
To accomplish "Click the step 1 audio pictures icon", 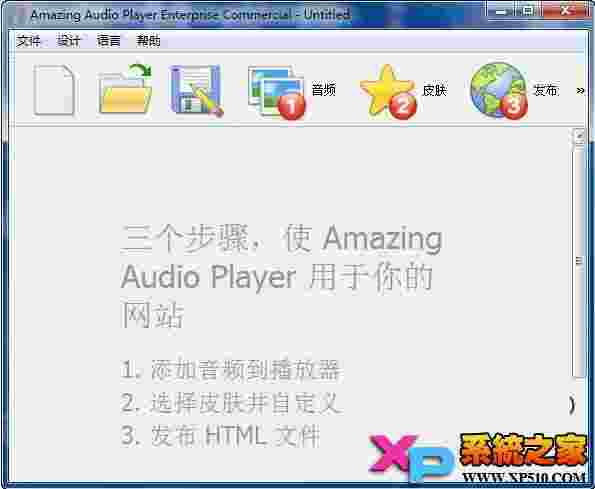I will click(x=277, y=92).
